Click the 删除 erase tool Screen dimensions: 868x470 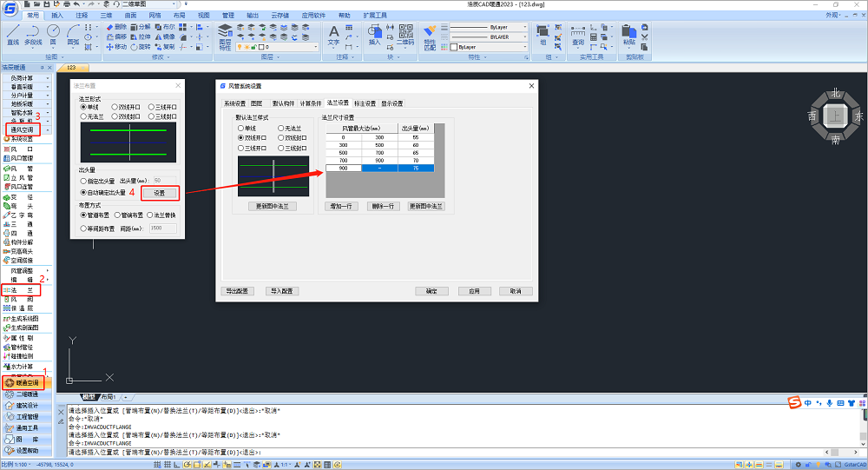pos(117,27)
